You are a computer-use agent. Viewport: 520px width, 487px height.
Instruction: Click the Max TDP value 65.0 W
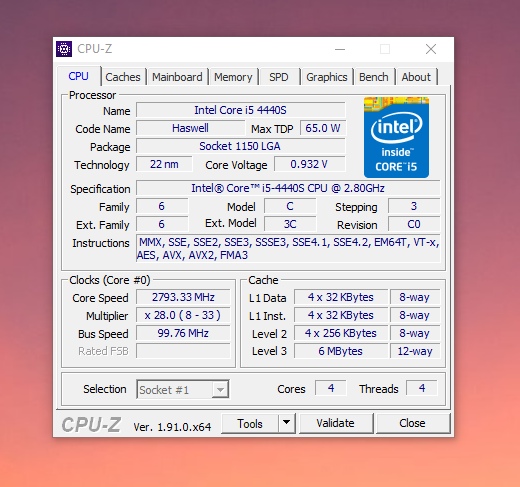[x=323, y=128]
